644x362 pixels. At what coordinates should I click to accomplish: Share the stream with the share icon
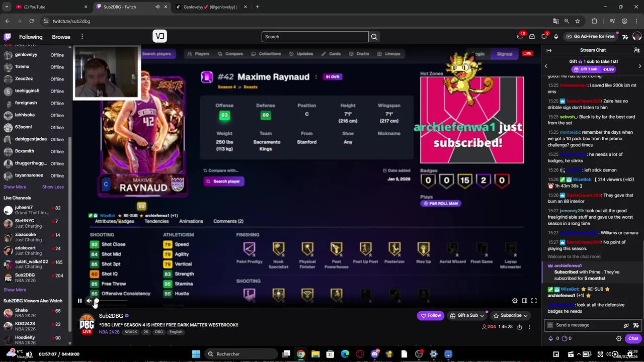(x=519, y=327)
